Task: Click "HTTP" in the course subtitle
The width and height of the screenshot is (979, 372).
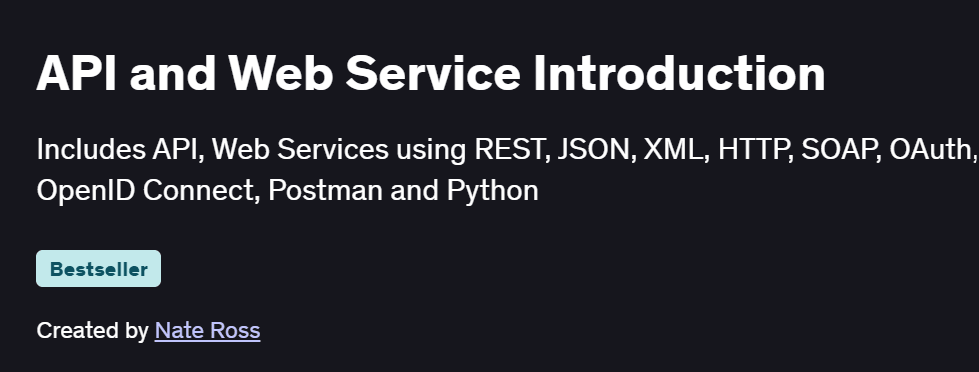Action: [755, 150]
